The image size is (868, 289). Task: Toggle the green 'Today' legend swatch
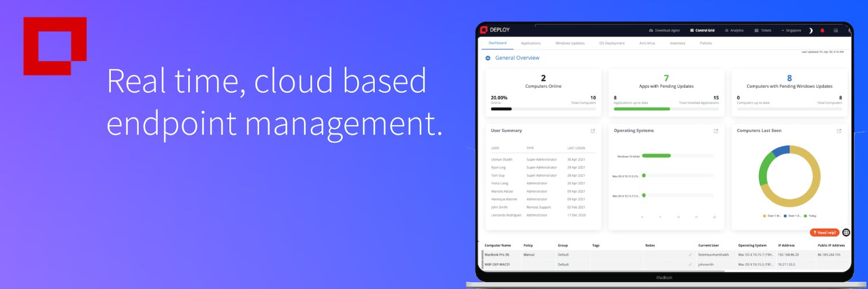(x=807, y=216)
